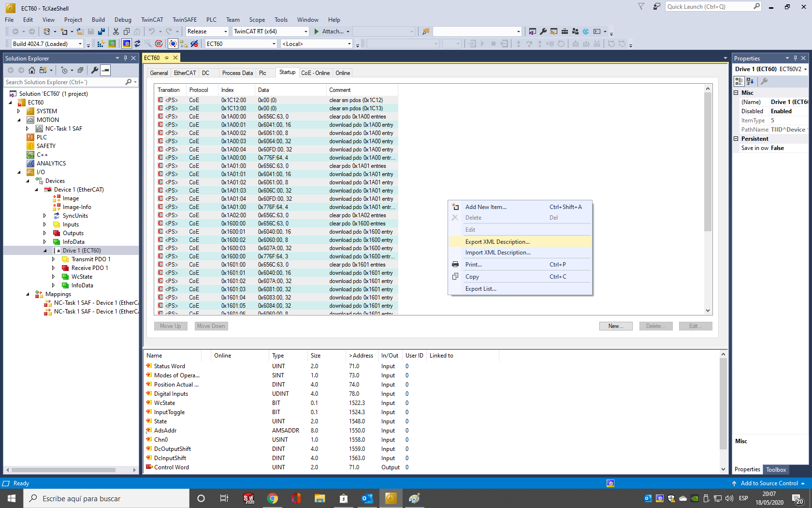Click the New... button
812x508 pixels.
(616, 326)
